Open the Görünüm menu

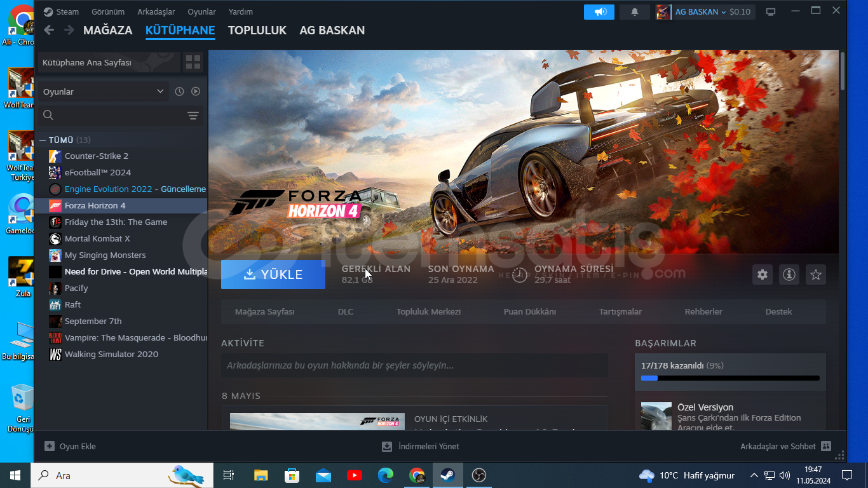coord(108,12)
